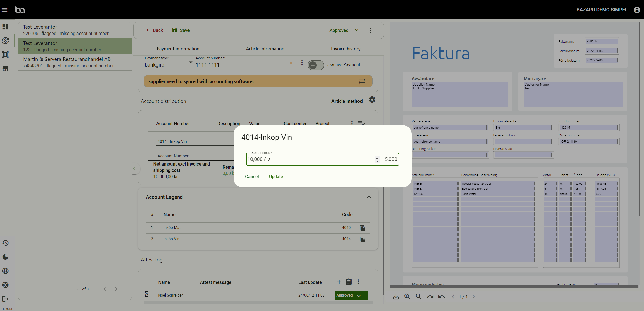Toggle the Deactive Payment switch

pyautogui.click(x=316, y=65)
